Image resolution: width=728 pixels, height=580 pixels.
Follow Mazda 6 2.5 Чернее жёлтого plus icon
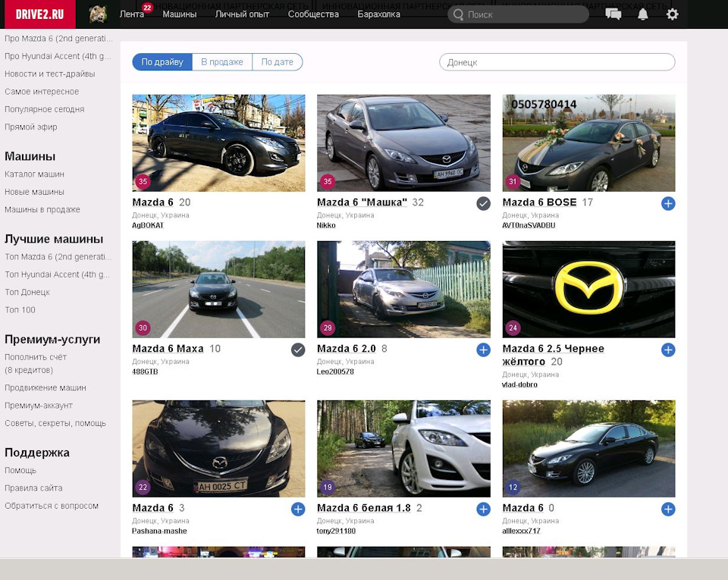click(x=668, y=350)
